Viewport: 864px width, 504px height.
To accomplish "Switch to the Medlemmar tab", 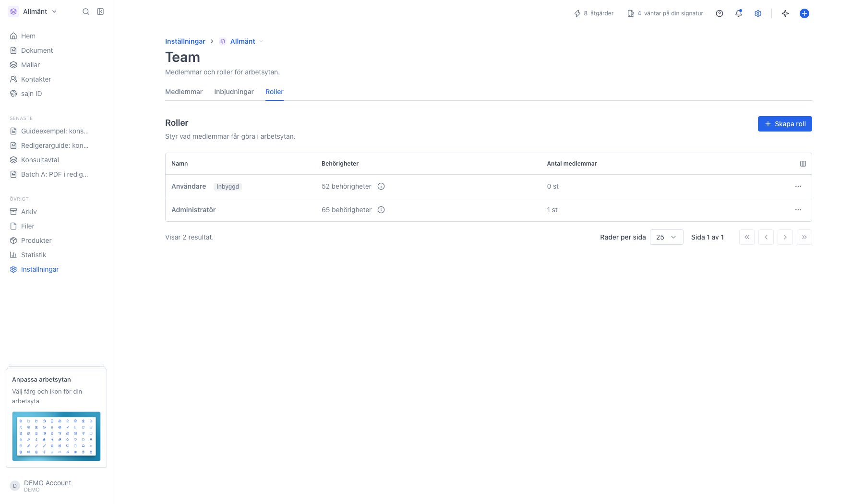I will click(x=184, y=92).
